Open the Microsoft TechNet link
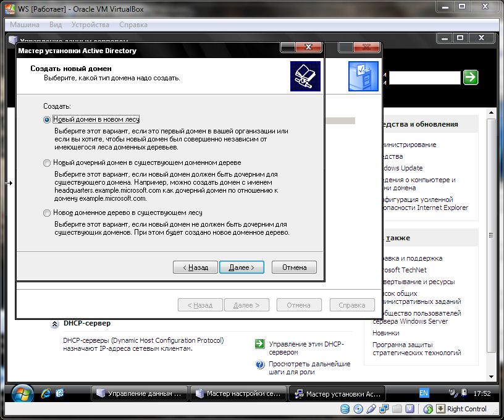504x420 pixels. [x=405, y=270]
